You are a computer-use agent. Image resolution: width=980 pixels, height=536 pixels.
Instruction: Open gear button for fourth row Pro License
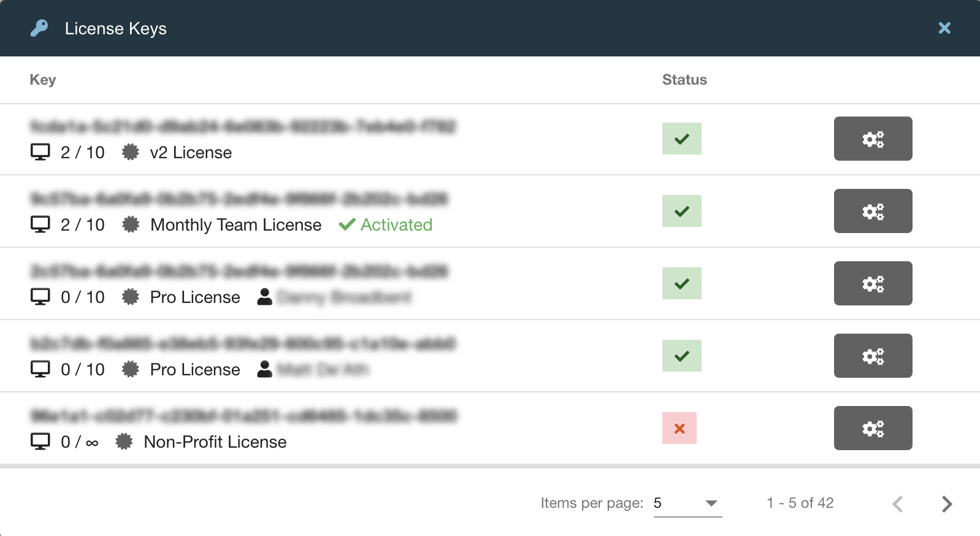click(x=873, y=356)
